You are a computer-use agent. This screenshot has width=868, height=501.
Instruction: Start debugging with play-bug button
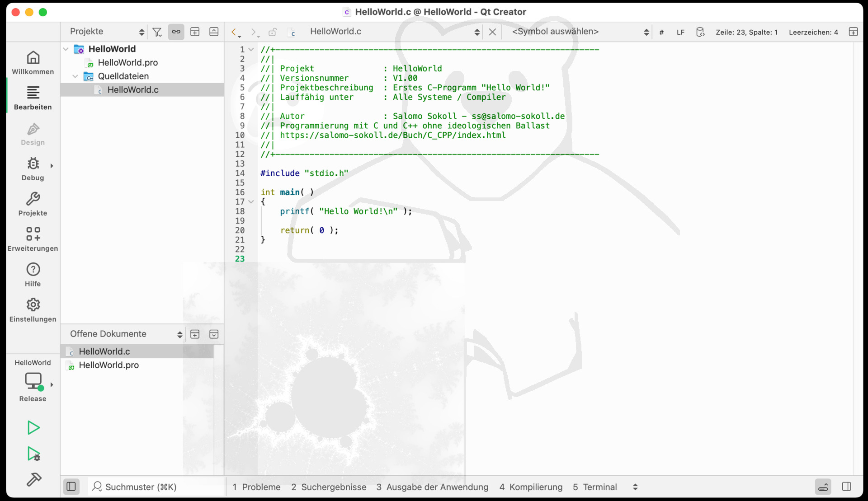coord(33,454)
